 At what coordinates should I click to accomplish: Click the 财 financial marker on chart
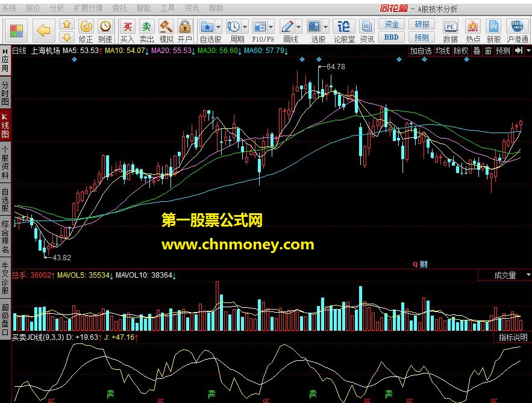click(424, 264)
